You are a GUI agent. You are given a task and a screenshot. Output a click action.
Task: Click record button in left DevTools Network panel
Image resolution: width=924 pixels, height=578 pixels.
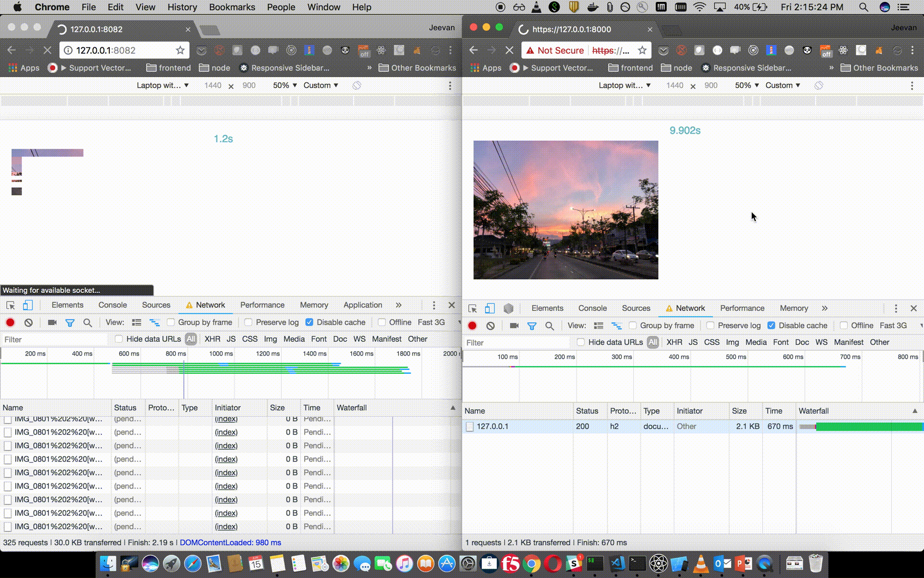pos(10,322)
